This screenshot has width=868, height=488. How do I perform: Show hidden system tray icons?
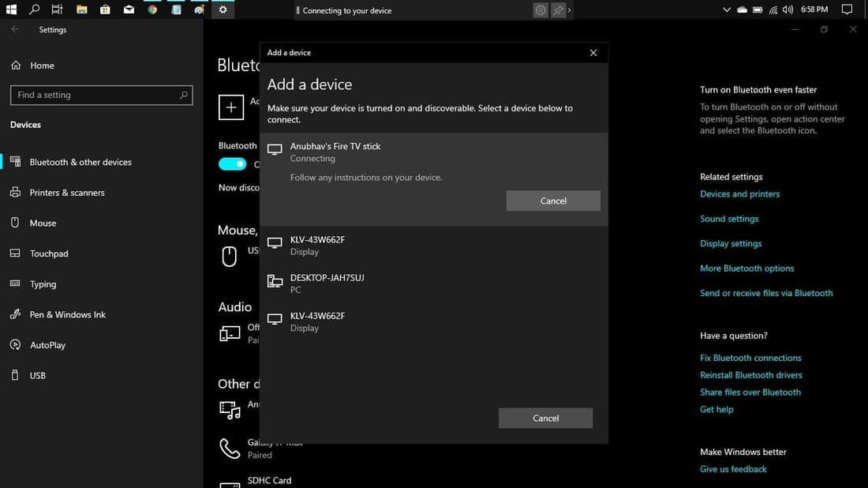point(727,9)
